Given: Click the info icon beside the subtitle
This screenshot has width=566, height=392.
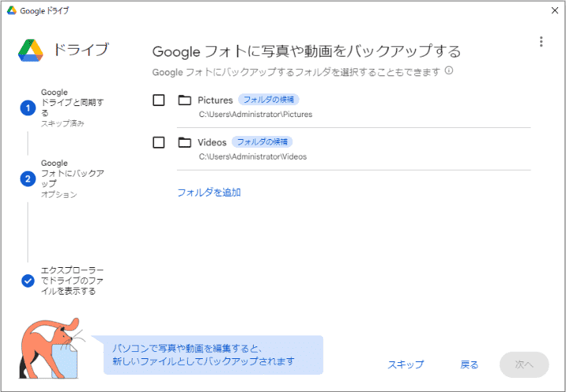Looking at the screenshot, I should [449, 71].
